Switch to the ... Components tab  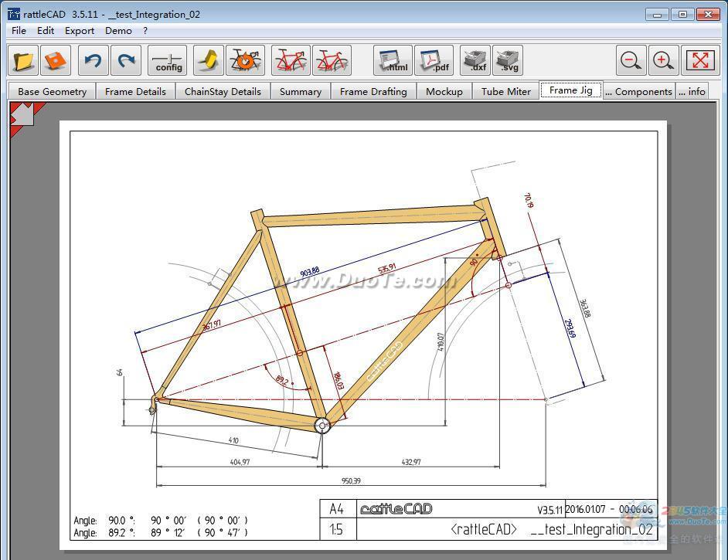pos(639,91)
